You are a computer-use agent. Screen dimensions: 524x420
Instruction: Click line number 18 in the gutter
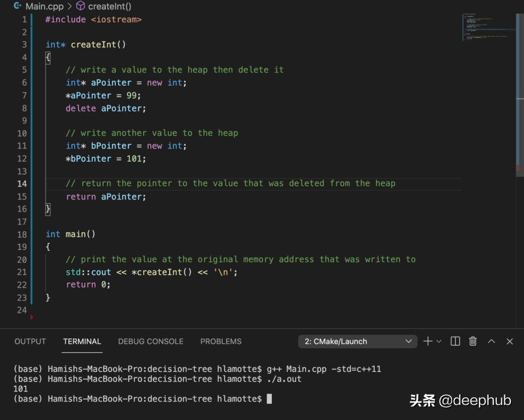[x=22, y=234]
